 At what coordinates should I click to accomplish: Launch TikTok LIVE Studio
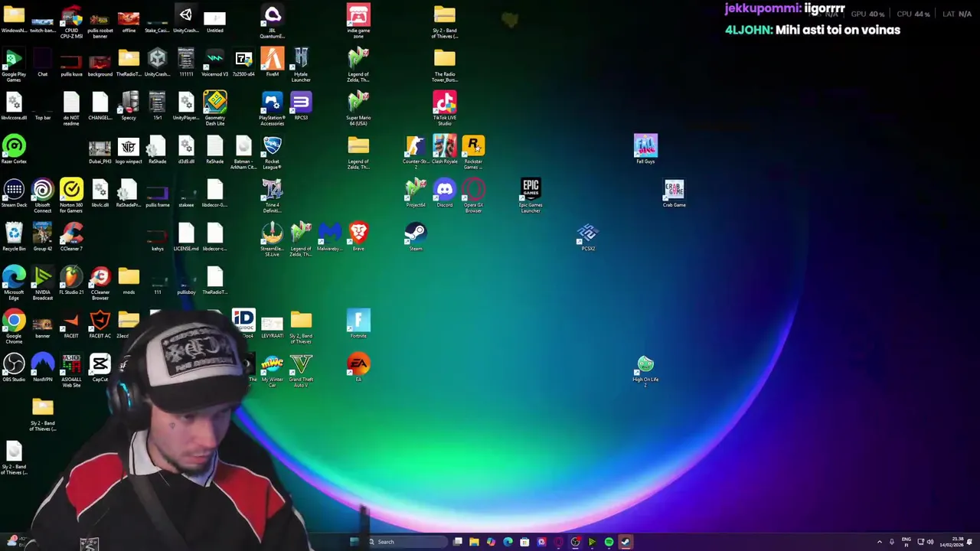[x=445, y=108]
